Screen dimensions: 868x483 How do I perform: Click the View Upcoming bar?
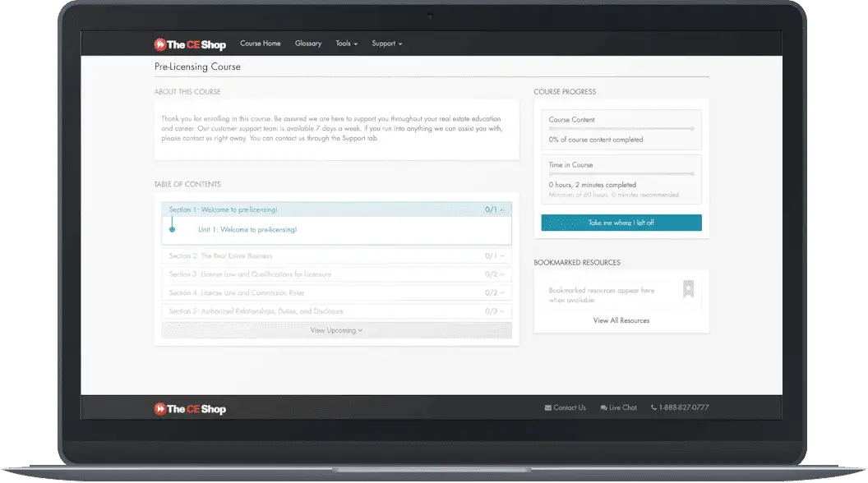336,330
